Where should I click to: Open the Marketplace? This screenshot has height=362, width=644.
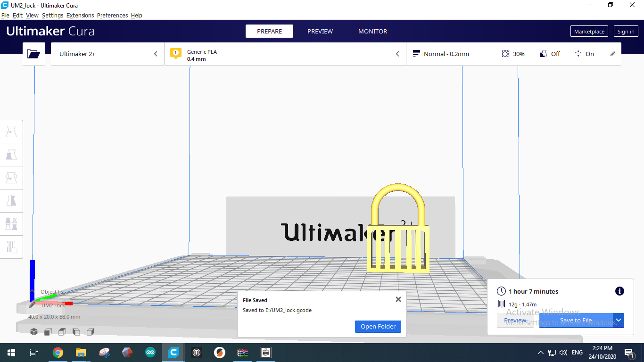tap(589, 32)
